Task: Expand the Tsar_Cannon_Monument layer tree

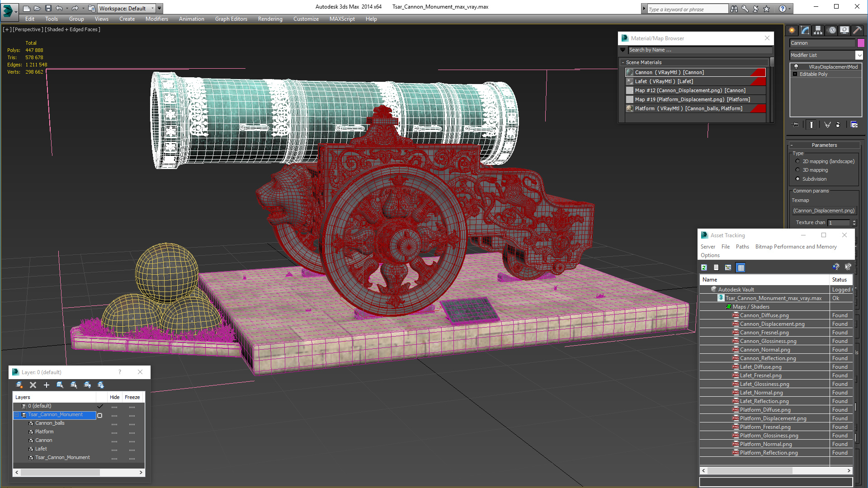Action: pos(17,415)
